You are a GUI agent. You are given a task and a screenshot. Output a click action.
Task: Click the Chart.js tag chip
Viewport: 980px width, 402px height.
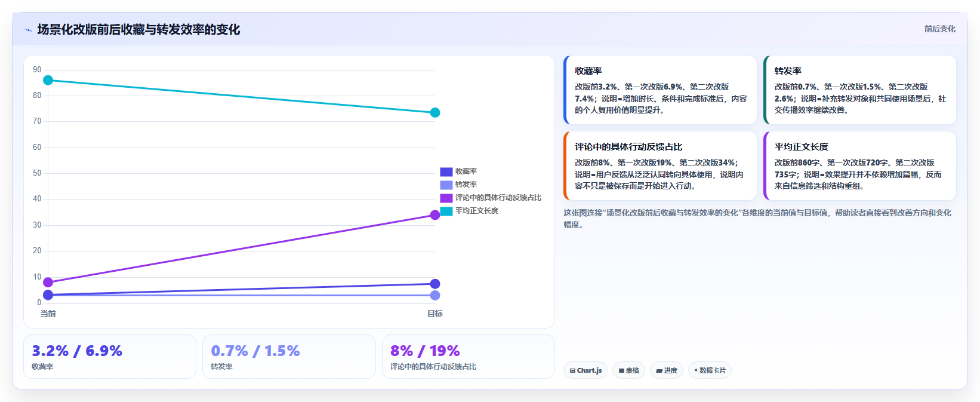coord(585,370)
